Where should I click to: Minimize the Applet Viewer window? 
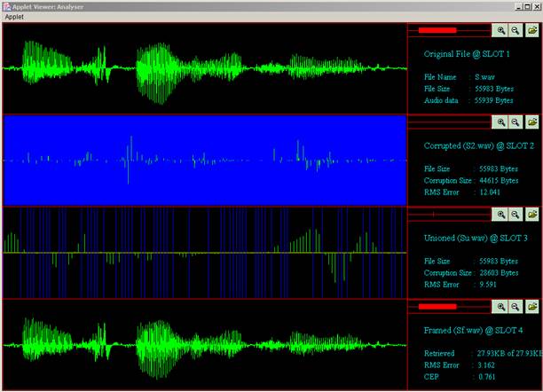click(519, 6)
